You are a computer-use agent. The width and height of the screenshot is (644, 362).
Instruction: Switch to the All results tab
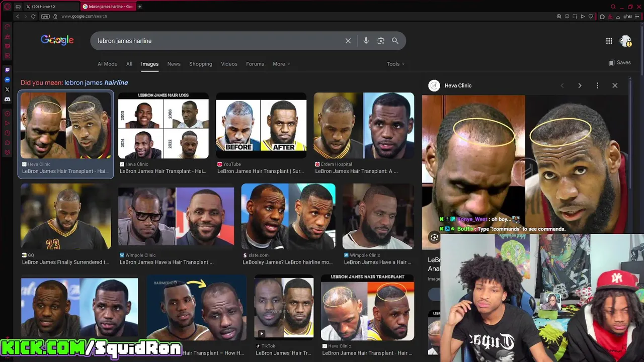[129, 64]
